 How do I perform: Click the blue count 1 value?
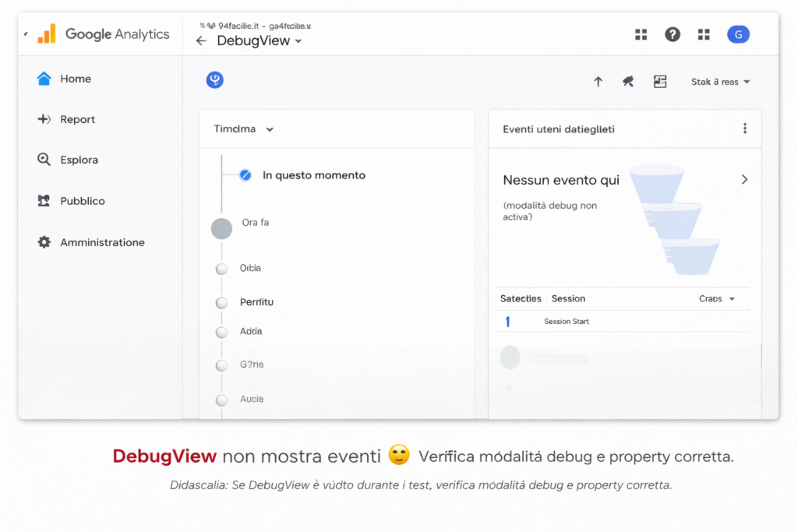[507, 322]
